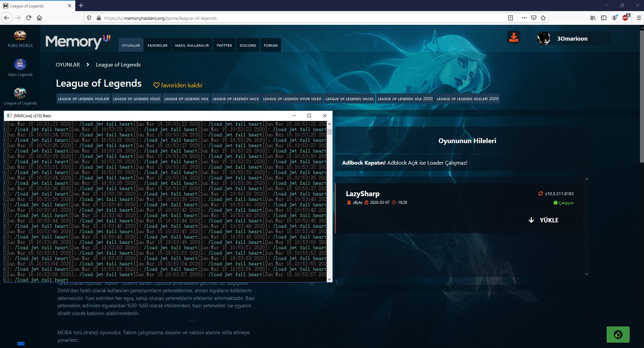Select tag LEAGUE OF LEGENDS HİLE

click(x=186, y=99)
